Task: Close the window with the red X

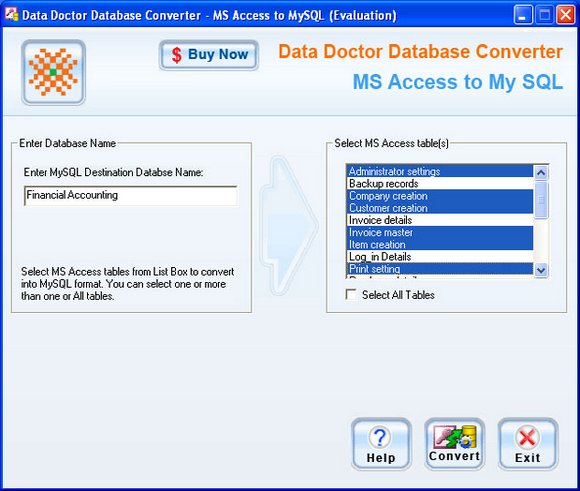Action: coord(566,15)
